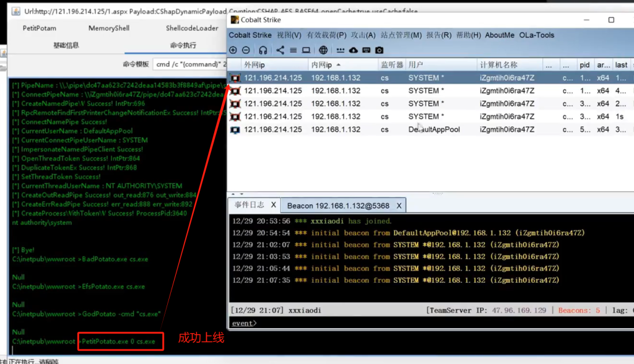Click the 47.96.169.129 TeamServer IP text
The height and width of the screenshot is (364, 634).
(519, 311)
